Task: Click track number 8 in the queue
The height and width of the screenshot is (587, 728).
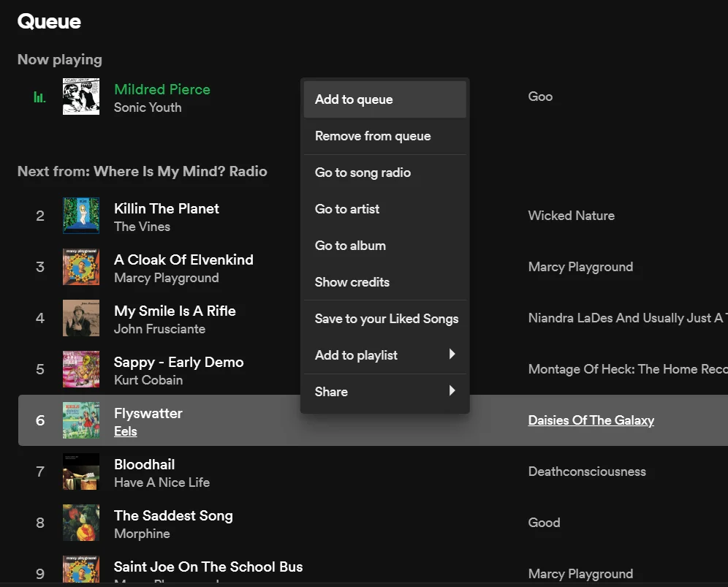Action: click(x=40, y=523)
